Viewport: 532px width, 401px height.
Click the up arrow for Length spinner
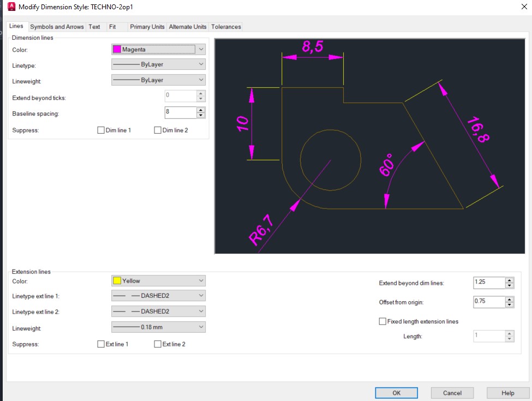pos(509,333)
